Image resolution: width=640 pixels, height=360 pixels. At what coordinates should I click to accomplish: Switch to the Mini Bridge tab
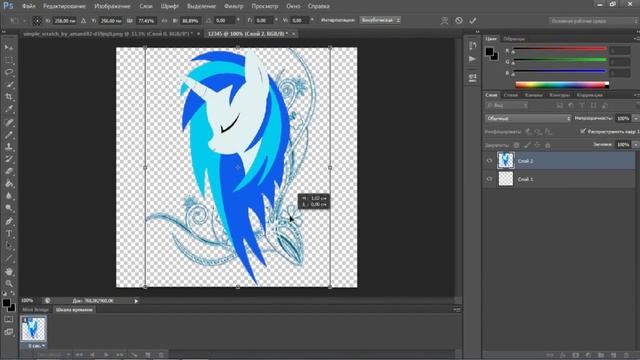pos(35,310)
